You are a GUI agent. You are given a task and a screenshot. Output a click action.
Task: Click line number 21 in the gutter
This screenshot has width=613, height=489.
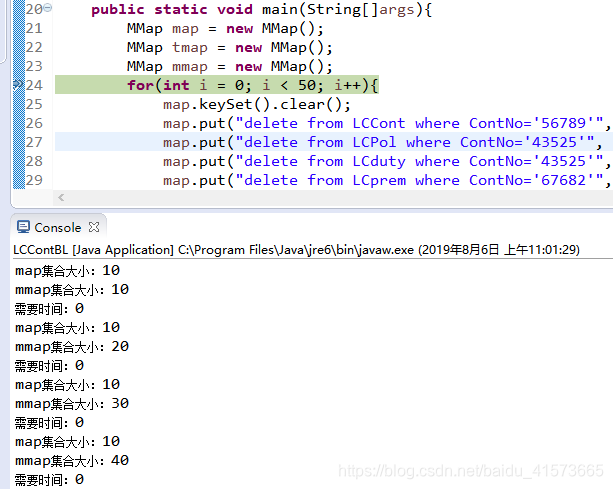pos(34,28)
